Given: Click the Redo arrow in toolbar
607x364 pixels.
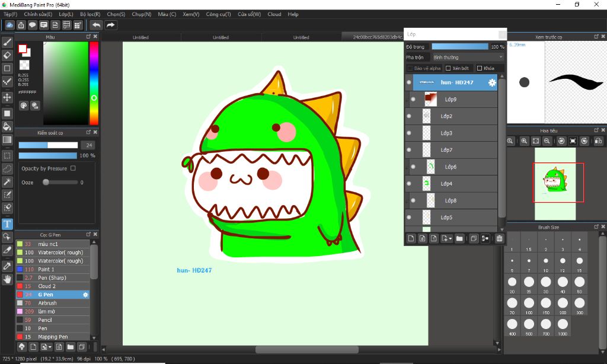Looking at the screenshot, I should 111,25.
